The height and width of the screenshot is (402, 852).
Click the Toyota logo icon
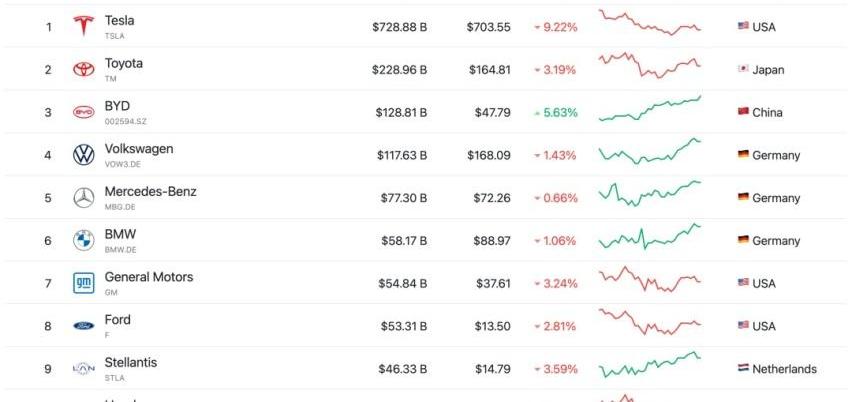pyautogui.click(x=84, y=69)
